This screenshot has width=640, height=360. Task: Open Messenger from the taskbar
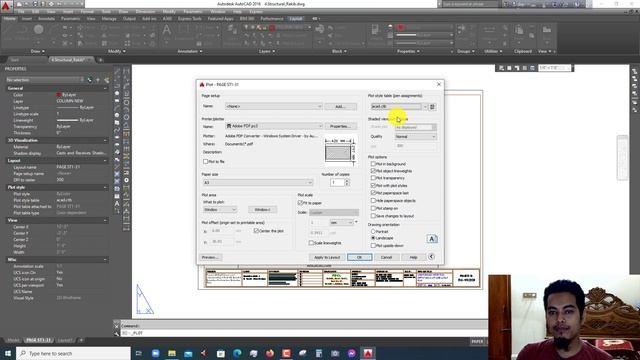(x=351, y=353)
